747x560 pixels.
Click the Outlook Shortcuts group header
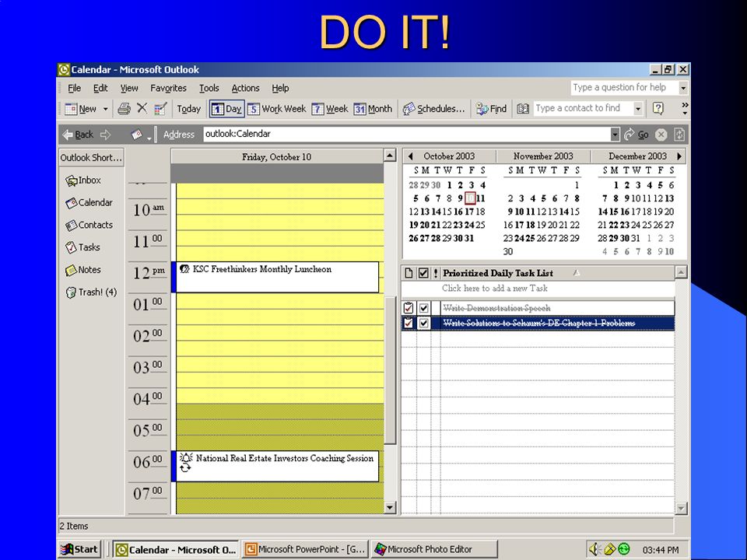coord(92,158)
